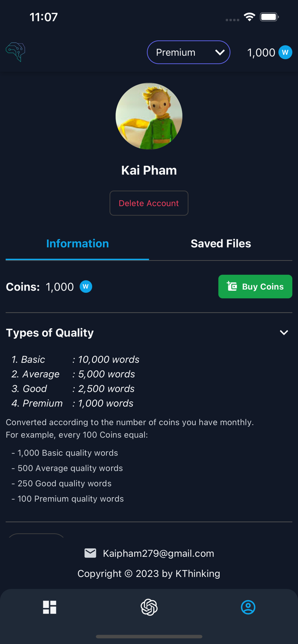Tap the Types of Quality heading
The width and height of the screenshot is (298, 644).
pyautogui.click(x=50, y=333)
